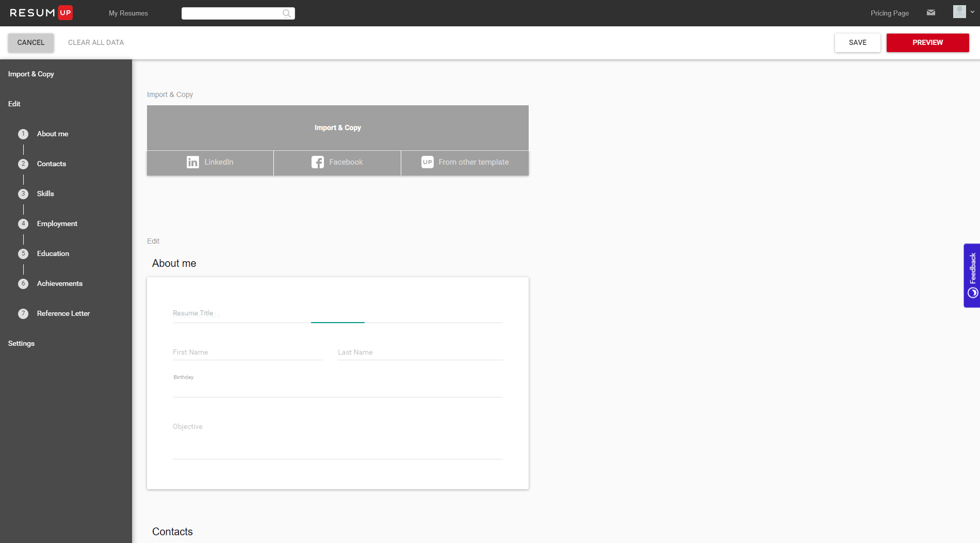The image size is (980, 543).
Task: Click the UP icon for From other template
Action: tap(428, 162)
